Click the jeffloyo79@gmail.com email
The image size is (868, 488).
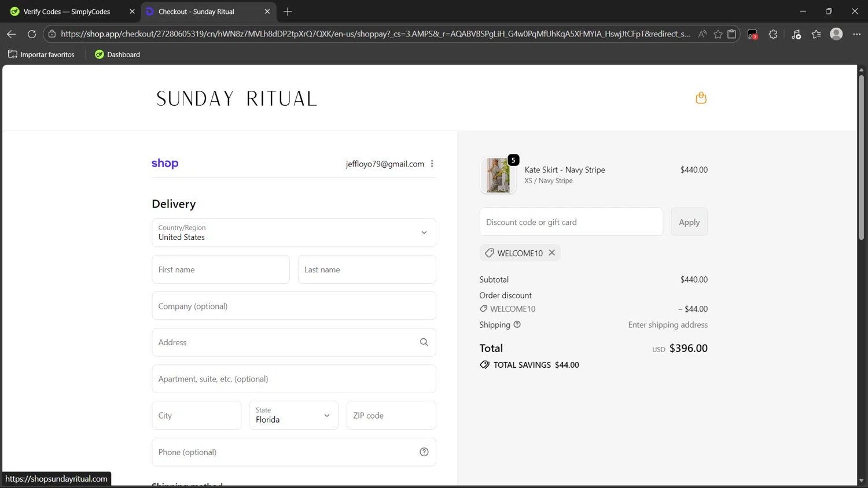[385, 164]
